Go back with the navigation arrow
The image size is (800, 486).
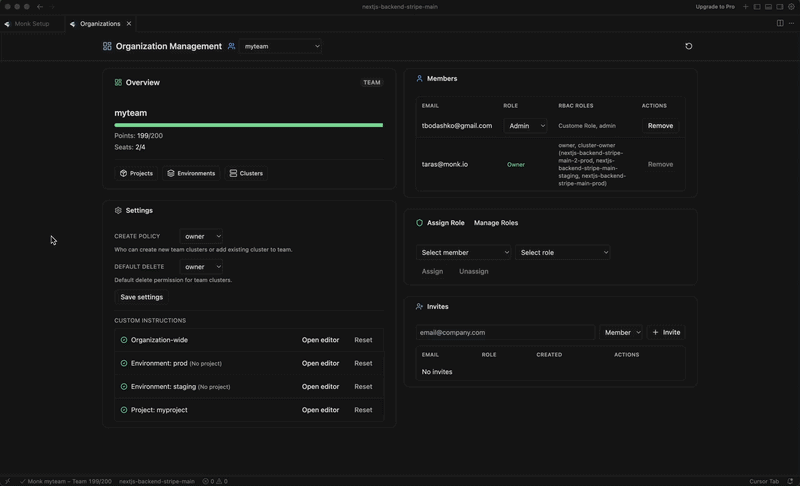[40, 7]
